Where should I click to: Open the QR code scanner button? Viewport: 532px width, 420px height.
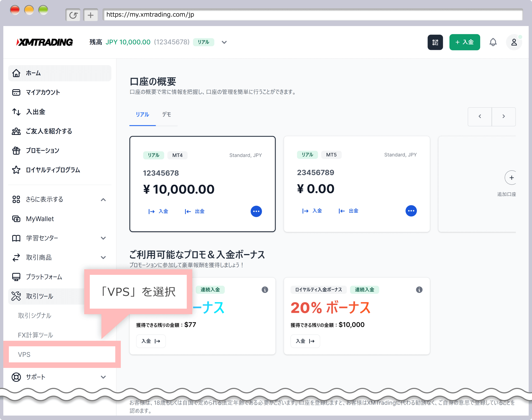[435, 42]
